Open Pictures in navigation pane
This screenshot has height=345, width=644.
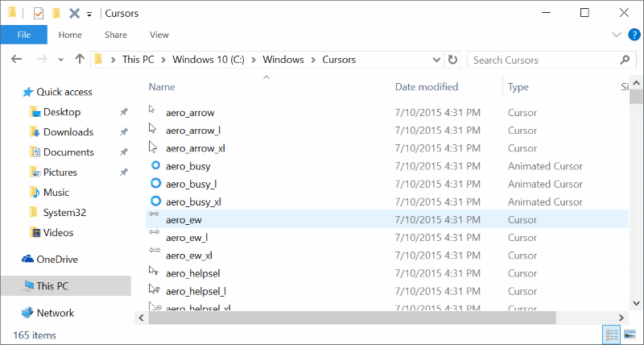(x=60, y=172)
